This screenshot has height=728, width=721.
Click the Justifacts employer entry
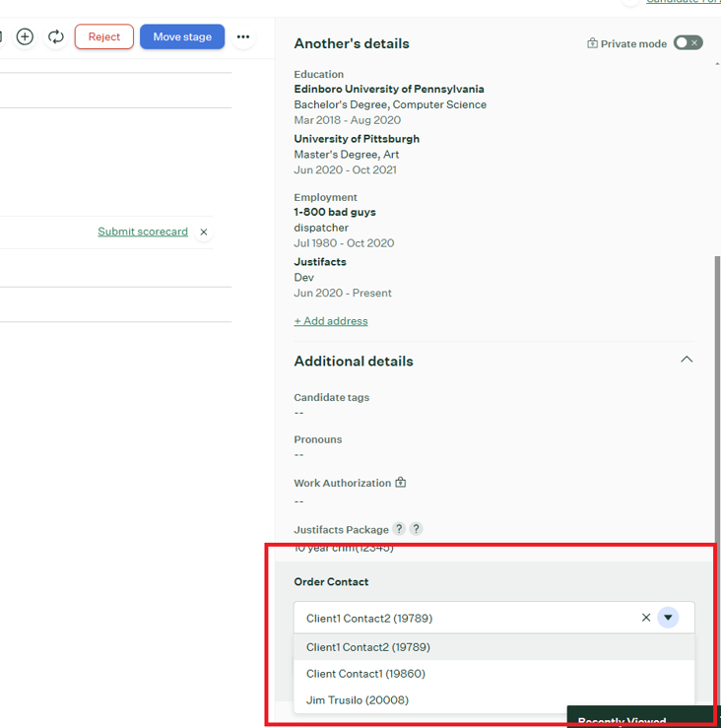[x=320, y=262]
